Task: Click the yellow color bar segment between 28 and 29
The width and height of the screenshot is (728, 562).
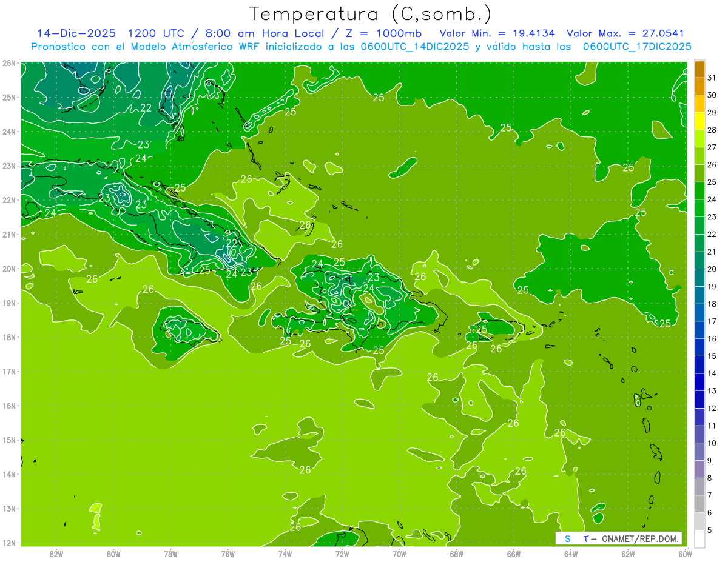Action: pos(699,121)
